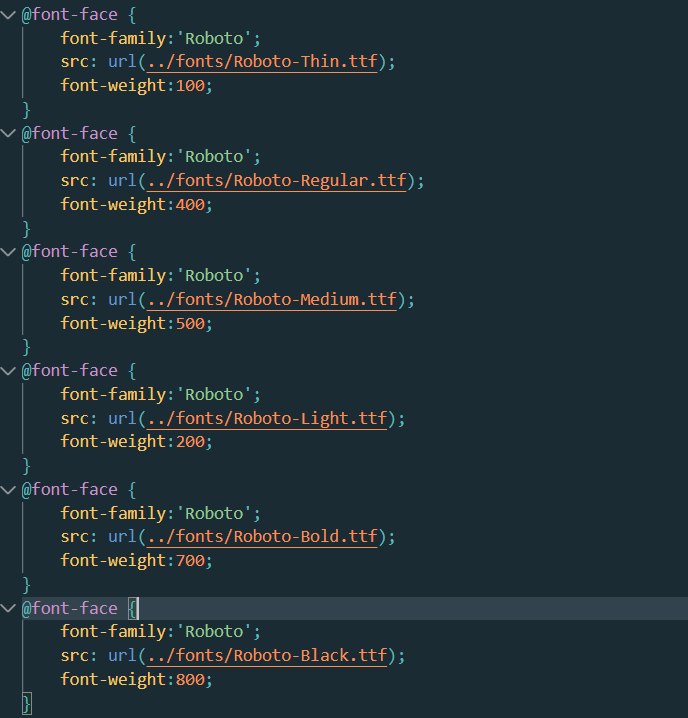Open the ../fonts/Roboto-Bold.ttf link

[x=262, y=537]
